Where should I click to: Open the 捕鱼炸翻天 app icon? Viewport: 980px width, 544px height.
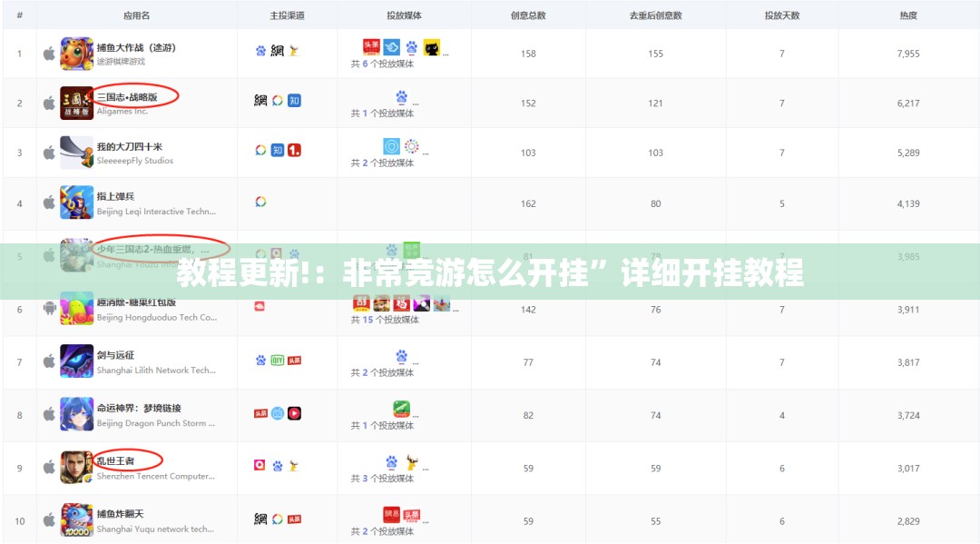tap(76, 520)
